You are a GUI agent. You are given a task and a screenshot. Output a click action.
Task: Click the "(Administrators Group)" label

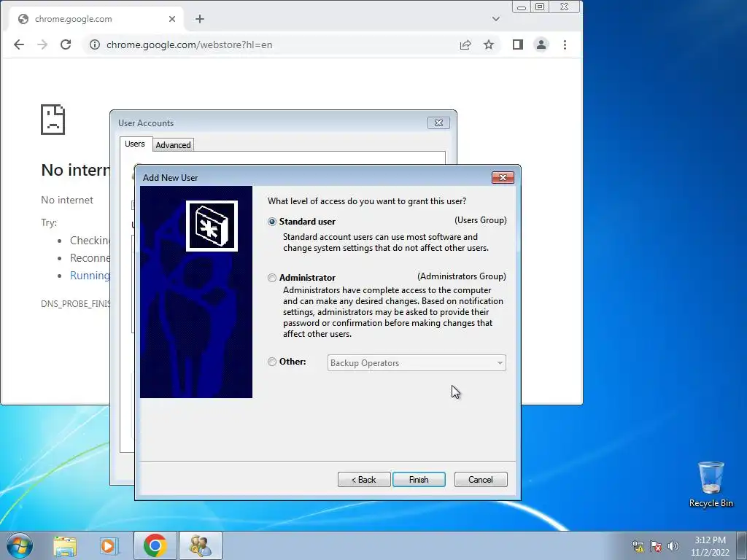click(x=462, y=276)
